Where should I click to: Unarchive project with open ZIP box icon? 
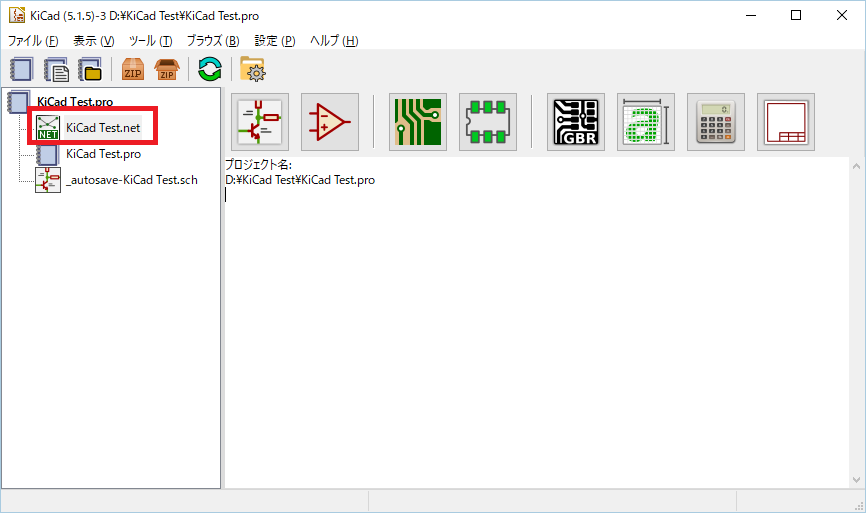(167, 70)
